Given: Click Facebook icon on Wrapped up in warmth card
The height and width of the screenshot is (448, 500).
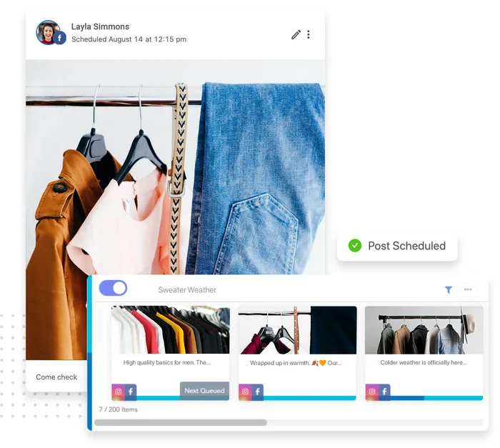Looking at the screenshot, I should point(257,392).
